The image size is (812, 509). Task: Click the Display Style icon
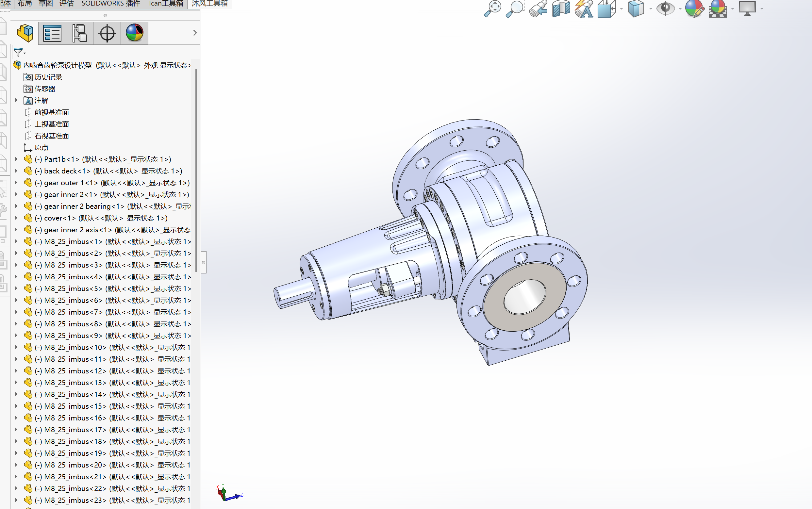(x=636, y=8)
